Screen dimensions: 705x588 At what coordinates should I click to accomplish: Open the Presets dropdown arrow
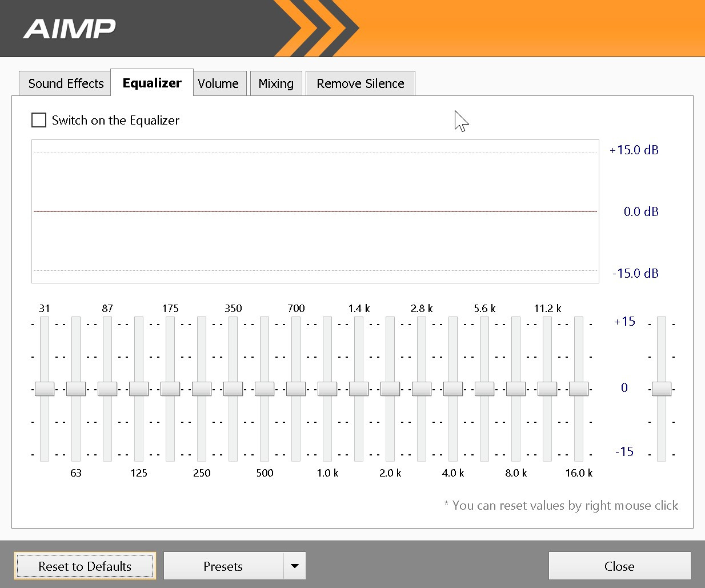tap(294, 566)
